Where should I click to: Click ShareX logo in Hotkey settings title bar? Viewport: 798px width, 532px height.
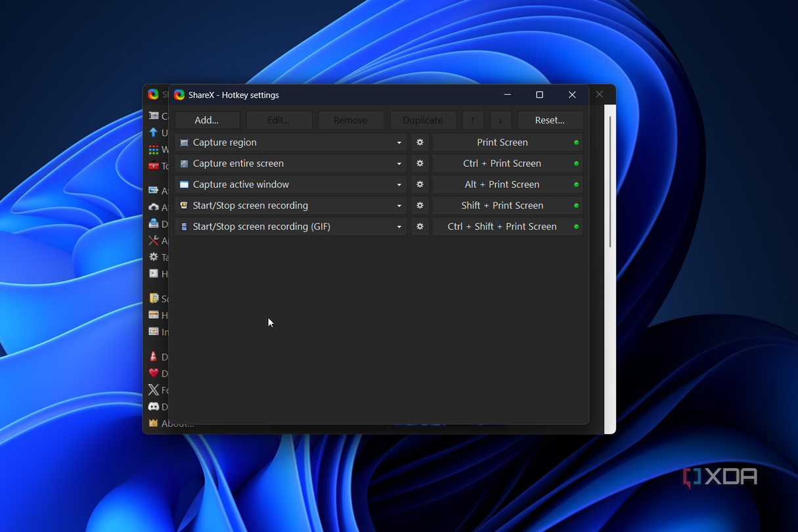click(x=179, y=95)
